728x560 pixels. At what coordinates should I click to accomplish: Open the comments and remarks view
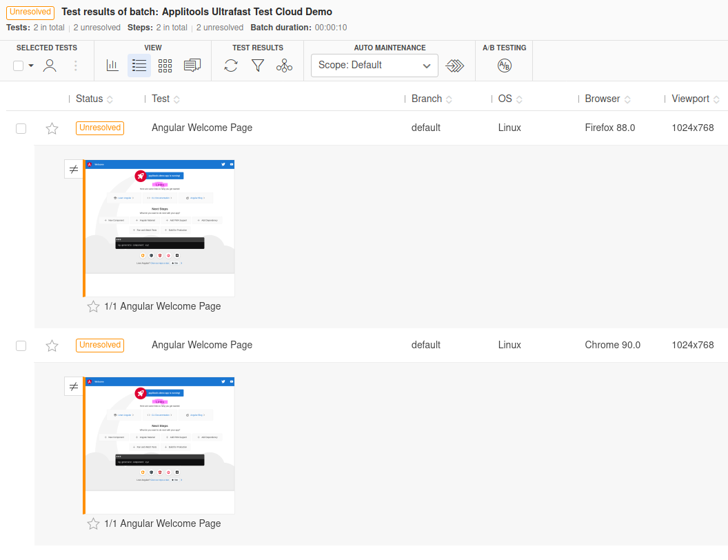pyautogui.click(x=192, y=66)
